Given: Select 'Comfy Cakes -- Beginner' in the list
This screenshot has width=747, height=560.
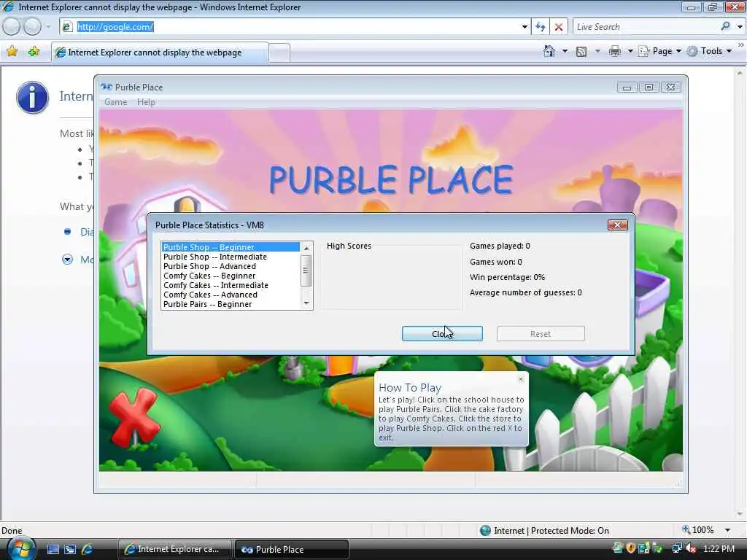Looking at the screenshot, I should pos(231,276).
